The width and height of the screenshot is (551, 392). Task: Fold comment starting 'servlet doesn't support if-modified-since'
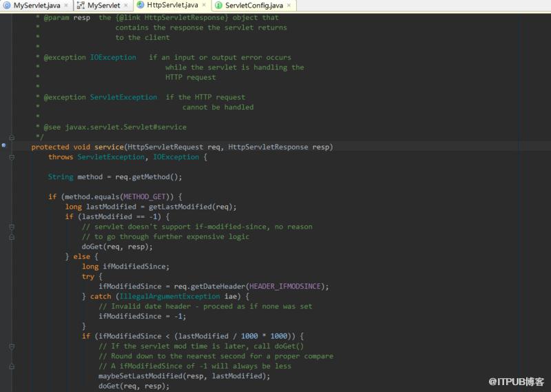point(12,227)
